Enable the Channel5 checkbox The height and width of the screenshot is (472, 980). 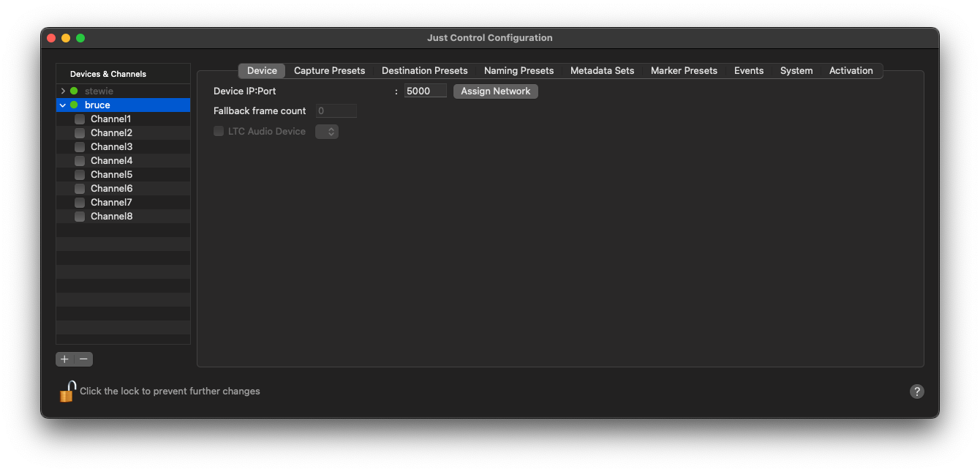80,175
